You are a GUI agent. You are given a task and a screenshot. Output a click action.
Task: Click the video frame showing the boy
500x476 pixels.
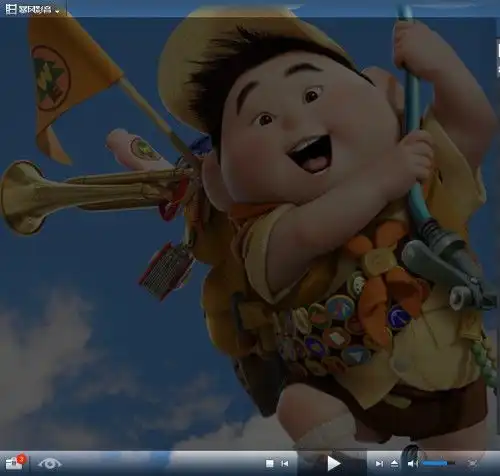pos(250,233)
